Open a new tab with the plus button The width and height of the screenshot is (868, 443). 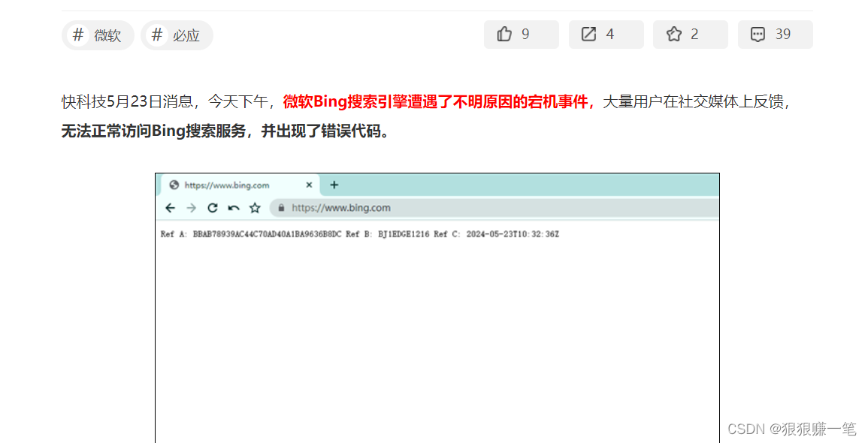coord(335,183)
